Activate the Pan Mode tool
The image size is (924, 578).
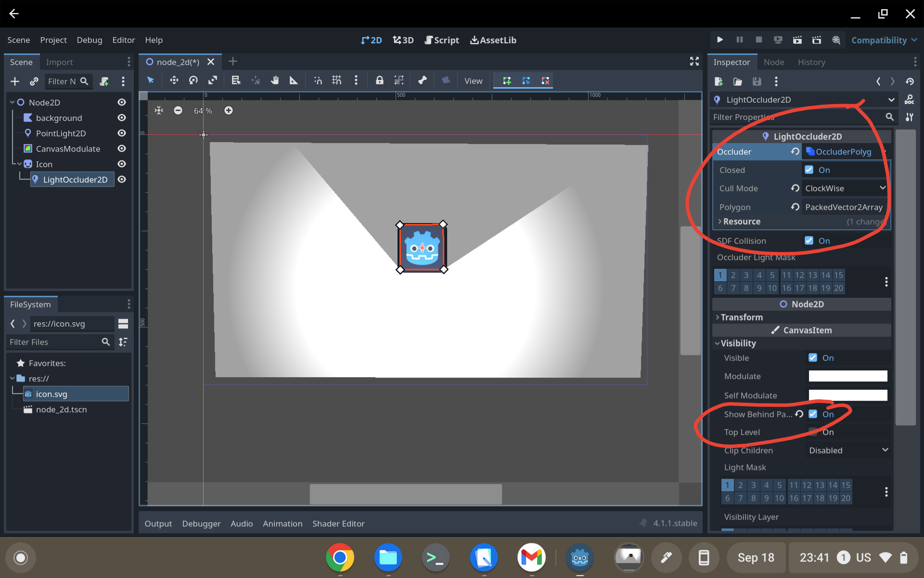tap(275, 80)
